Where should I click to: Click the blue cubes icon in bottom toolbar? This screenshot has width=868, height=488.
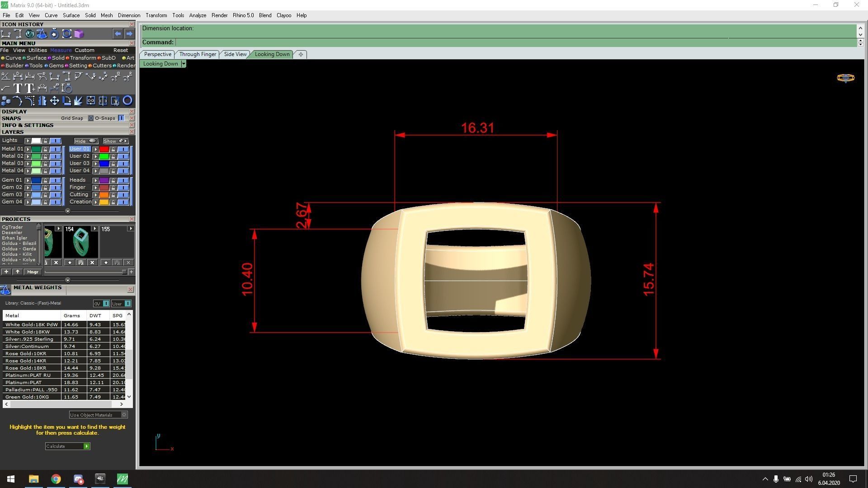[x=6, y=100]
